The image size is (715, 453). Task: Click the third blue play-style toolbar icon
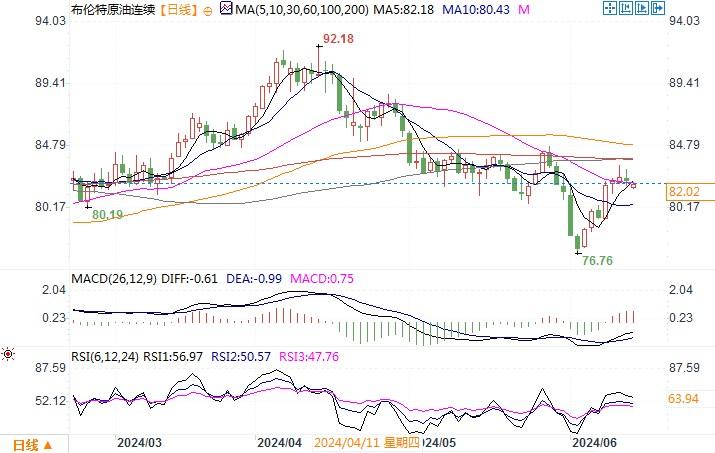642,8
